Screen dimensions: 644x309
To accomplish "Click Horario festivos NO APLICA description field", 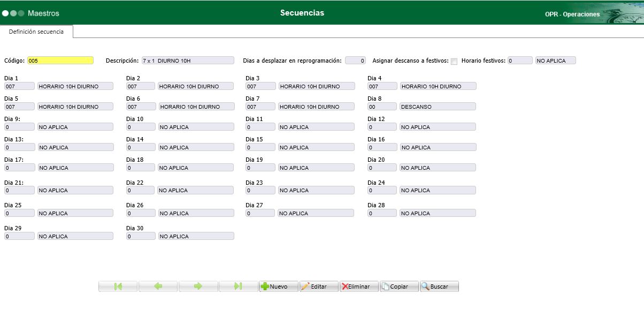I will [556, 61].
